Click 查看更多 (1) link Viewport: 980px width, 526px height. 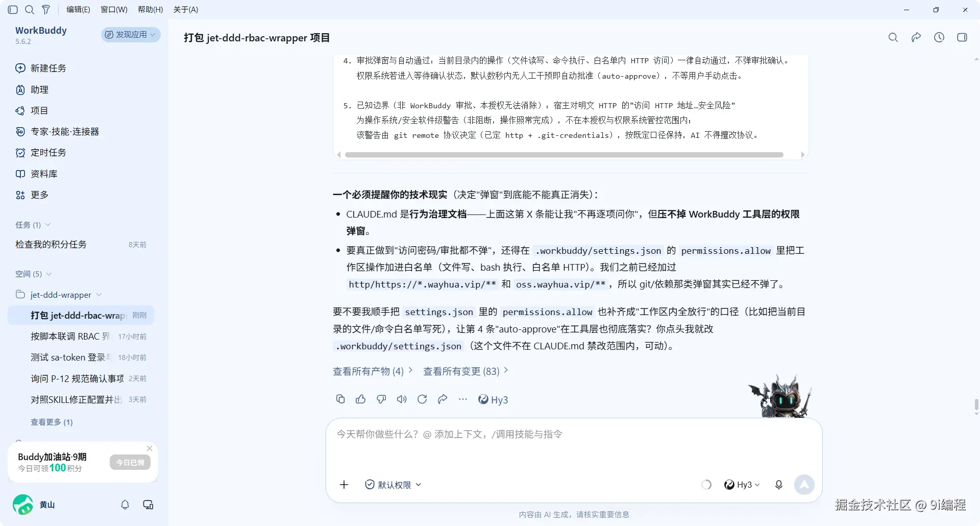tap(52, 422)
